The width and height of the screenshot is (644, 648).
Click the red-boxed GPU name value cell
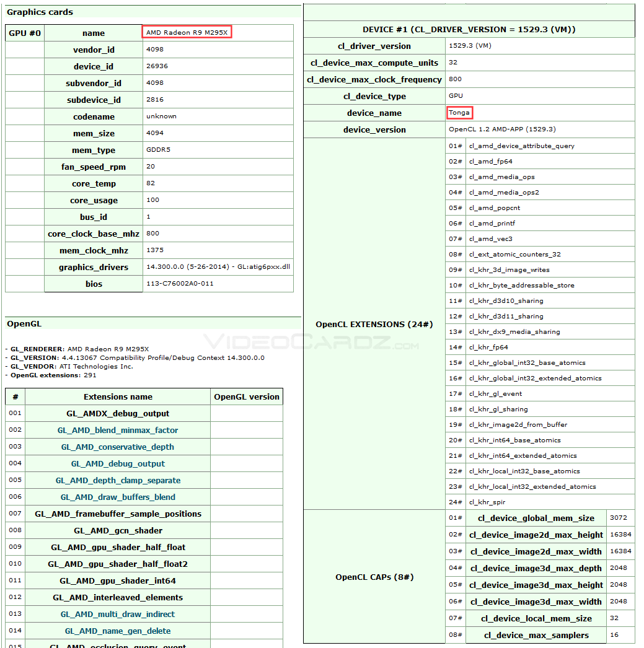coord(187,33)
